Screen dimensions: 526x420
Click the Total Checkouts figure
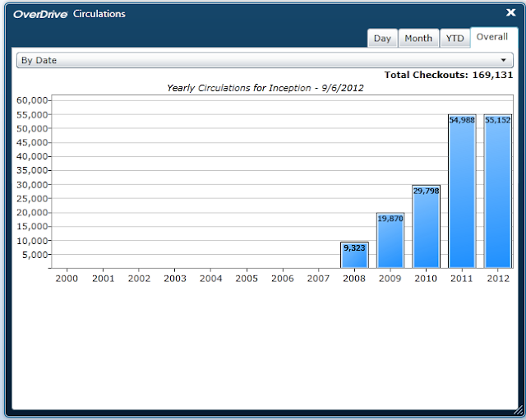pyautogui.click(x=449, y=75)
